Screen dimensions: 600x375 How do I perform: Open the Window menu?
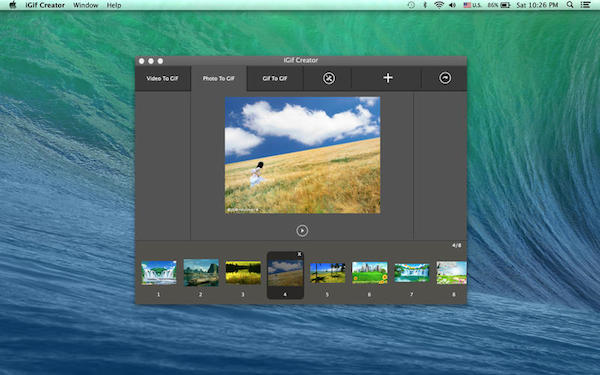(86, 5)
